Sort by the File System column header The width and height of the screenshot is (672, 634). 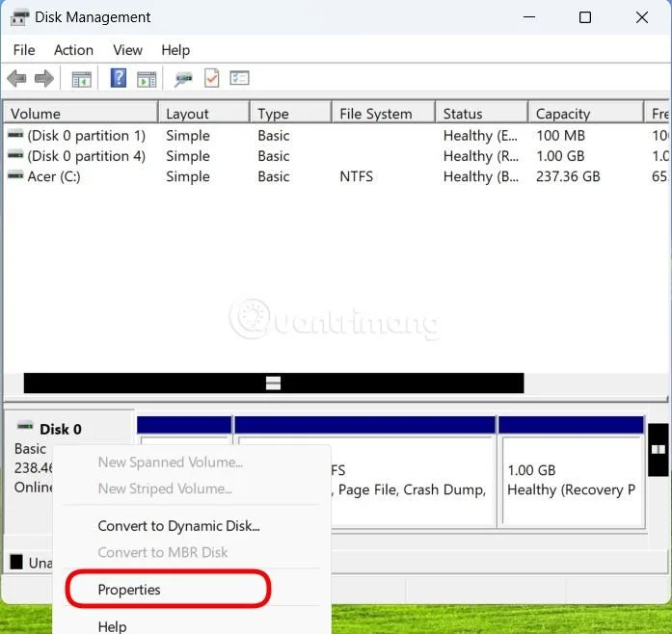384,114
